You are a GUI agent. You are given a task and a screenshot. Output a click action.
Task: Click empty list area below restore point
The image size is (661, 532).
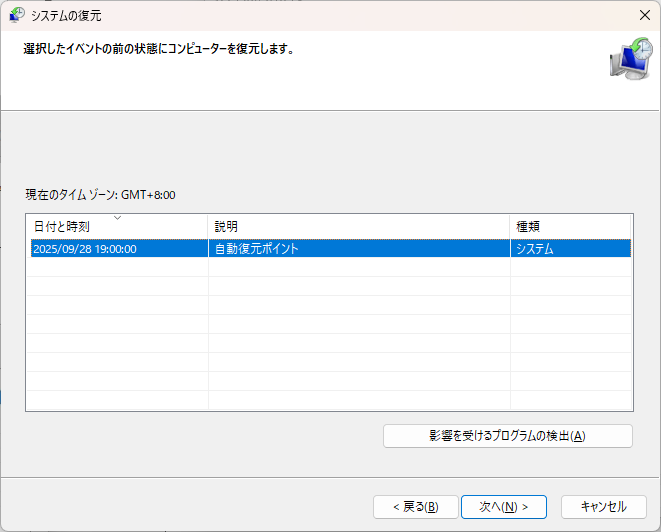[x=330, y=340]
